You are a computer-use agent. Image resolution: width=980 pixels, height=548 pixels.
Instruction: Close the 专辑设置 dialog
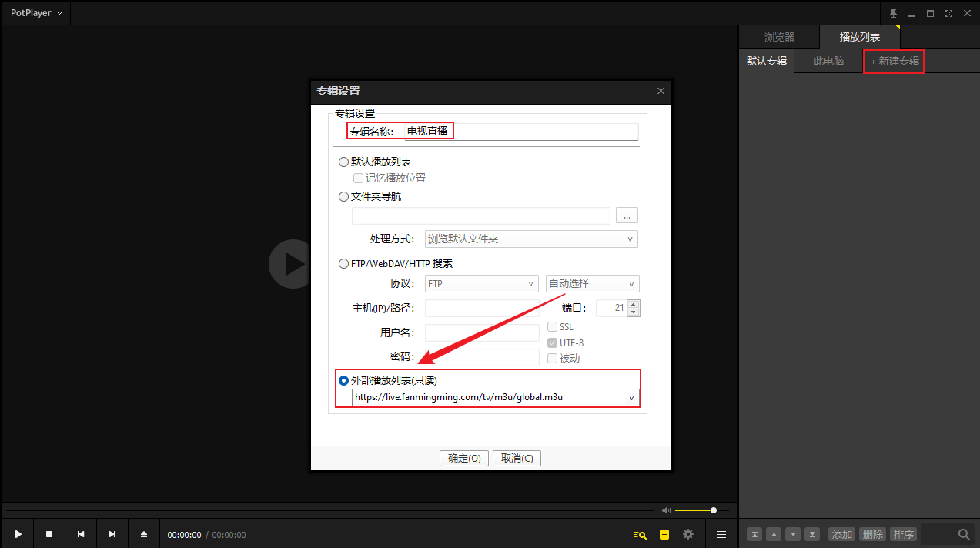point(661,91)
